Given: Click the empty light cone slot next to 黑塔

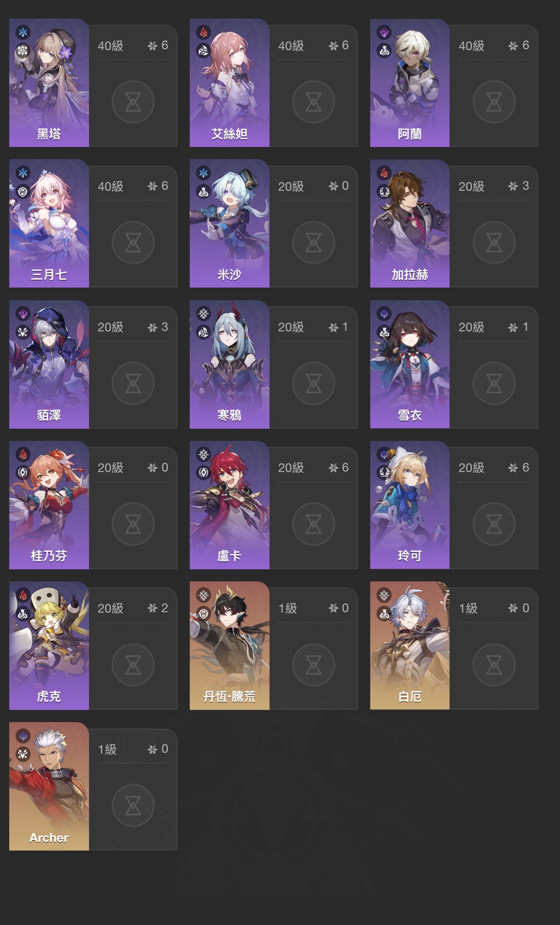Looking at the screenshot, I should point(133,102).
